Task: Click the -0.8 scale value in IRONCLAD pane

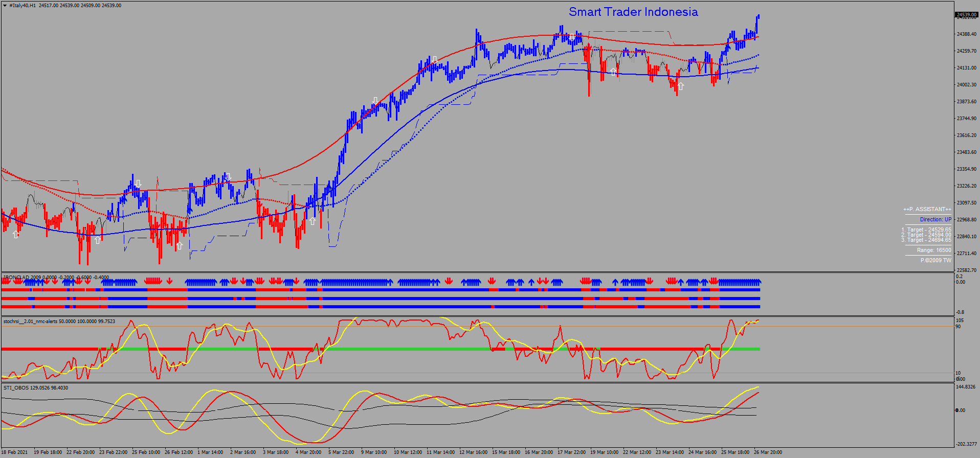Action: pos(960,312)
